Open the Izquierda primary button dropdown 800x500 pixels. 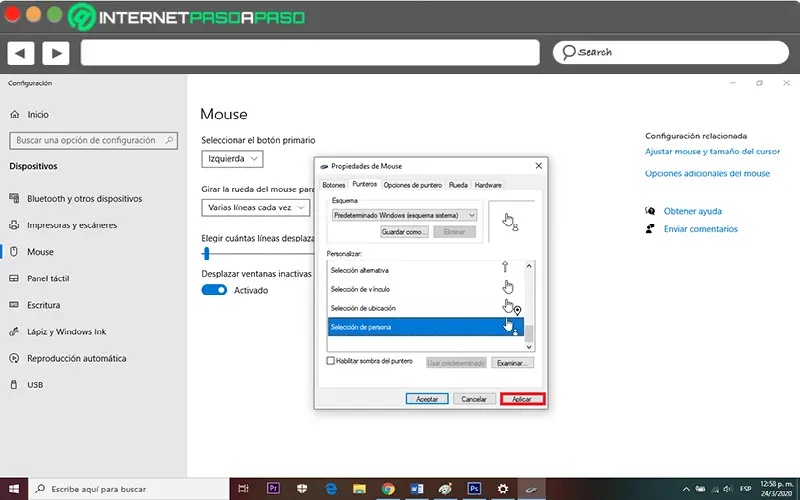232,159
